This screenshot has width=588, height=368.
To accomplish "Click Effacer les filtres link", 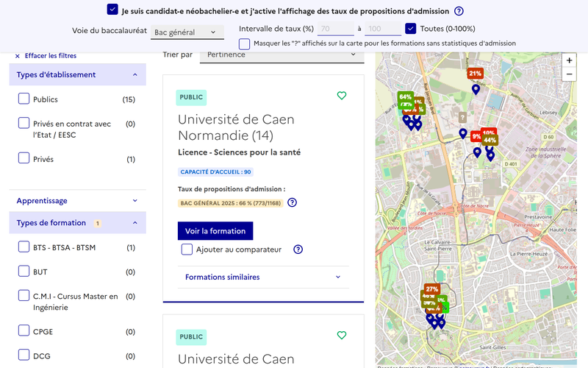I will tap(46, 56).
